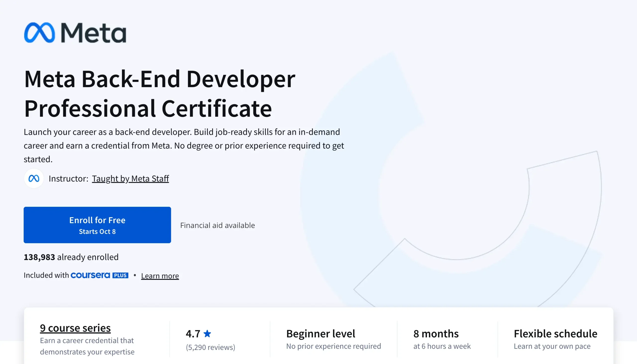The height and width of the screenshot is (364, 637).
Task: Open the Taught by Meta Staff link
Action: (130, 178)
